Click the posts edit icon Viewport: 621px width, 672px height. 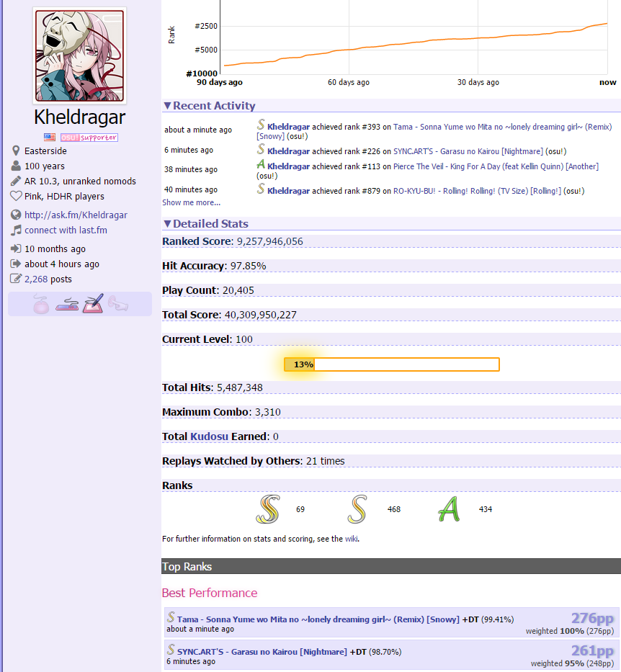(16, 279)
